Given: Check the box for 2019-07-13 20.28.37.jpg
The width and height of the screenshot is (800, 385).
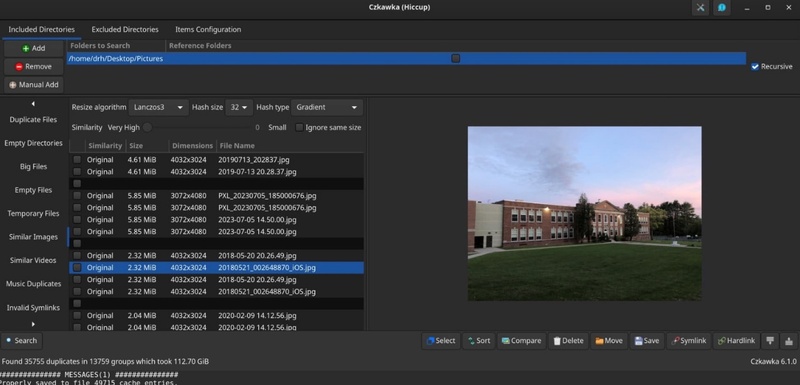Looking at the screenshot, I should pyautogui.click(x=77, y=172).
